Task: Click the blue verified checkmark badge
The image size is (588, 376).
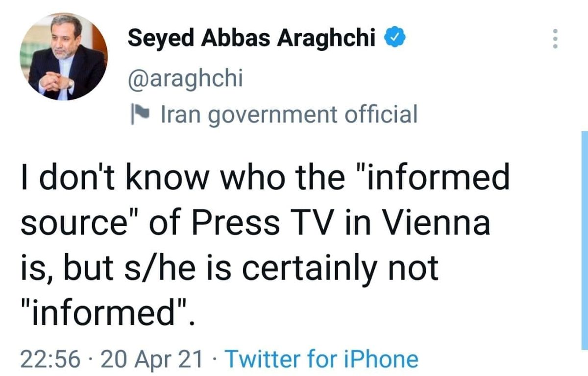Action: 394,38
